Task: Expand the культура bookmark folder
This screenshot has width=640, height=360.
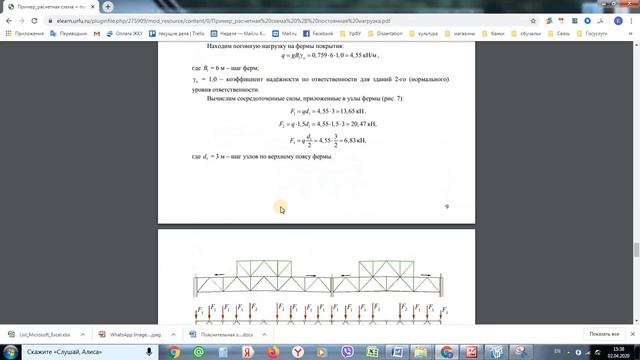Action: 424,33
